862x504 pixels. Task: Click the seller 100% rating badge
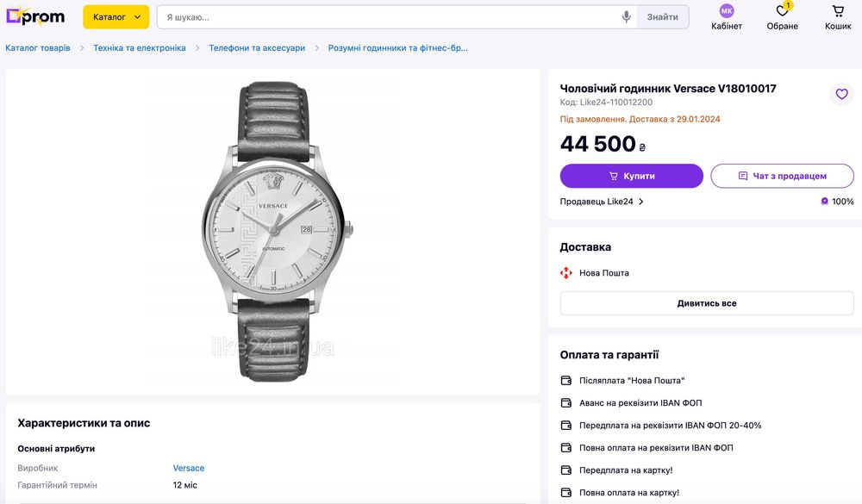(837, 202)
